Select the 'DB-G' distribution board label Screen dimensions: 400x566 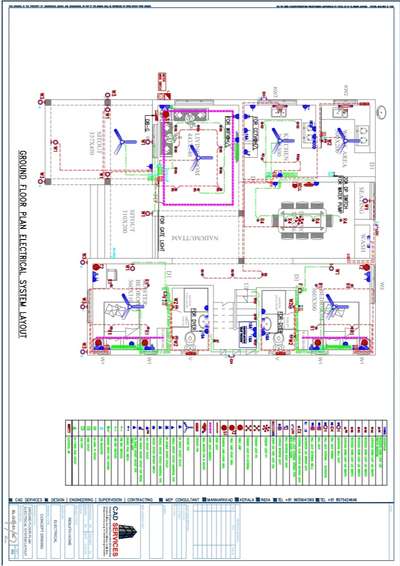(148, 124)
